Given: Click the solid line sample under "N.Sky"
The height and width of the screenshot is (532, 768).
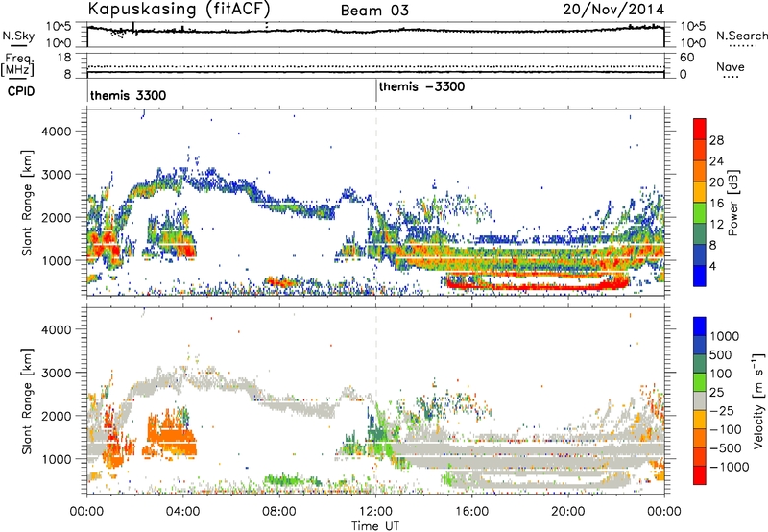Looking at the screenshot, I should click(x=18, y=46).
